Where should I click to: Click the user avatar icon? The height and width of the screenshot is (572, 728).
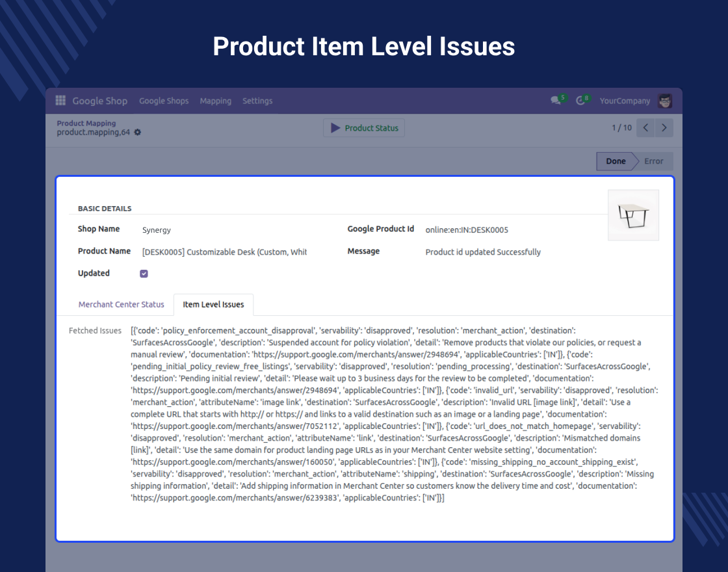coord(665,101)
